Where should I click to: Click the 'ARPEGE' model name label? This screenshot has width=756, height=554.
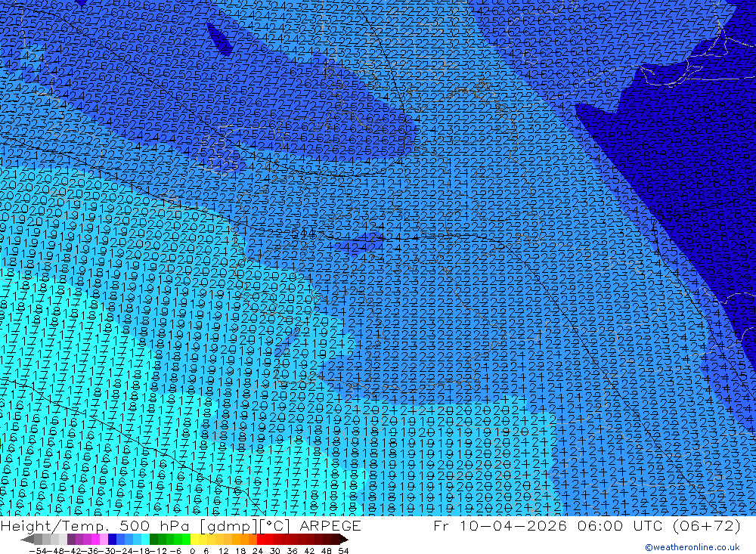330,525
